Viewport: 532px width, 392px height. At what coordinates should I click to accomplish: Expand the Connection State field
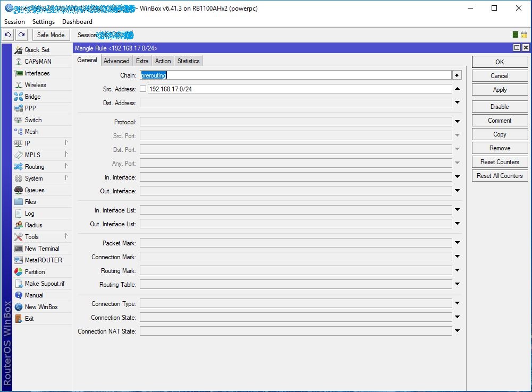pos(458,317)
